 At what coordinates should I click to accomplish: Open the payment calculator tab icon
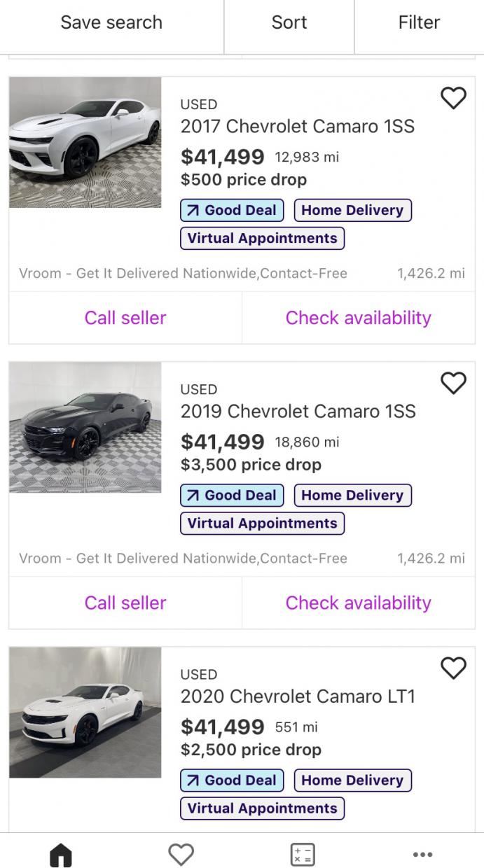[303, 854]
